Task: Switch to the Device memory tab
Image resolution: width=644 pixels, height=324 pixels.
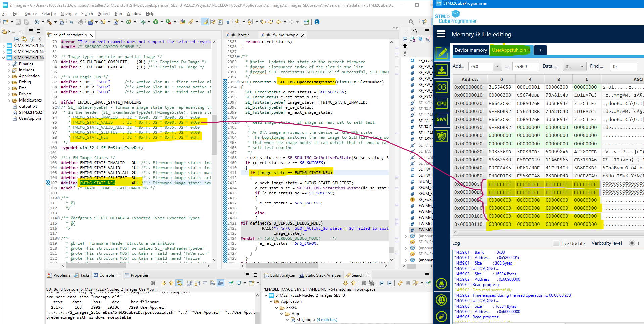Action: [470, 50]
